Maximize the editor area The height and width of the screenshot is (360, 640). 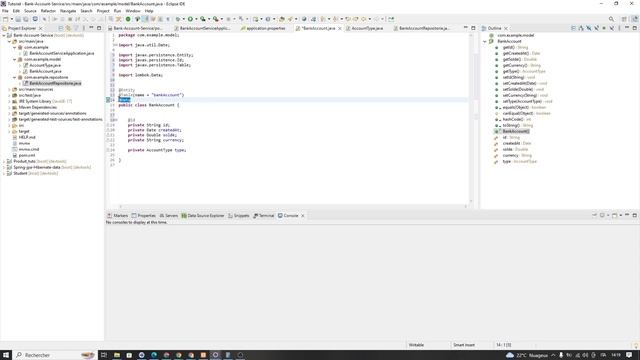click(473, 28)
